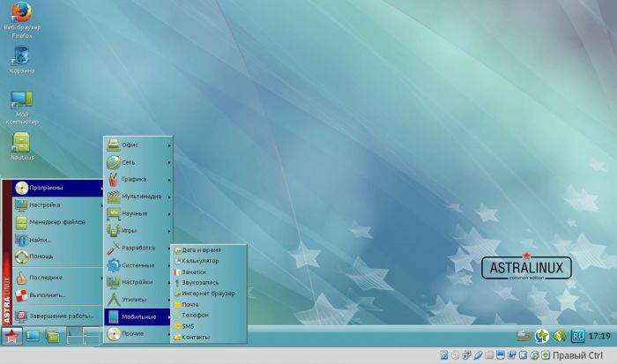Click the tray volume speaker icon

coord(560,336)
